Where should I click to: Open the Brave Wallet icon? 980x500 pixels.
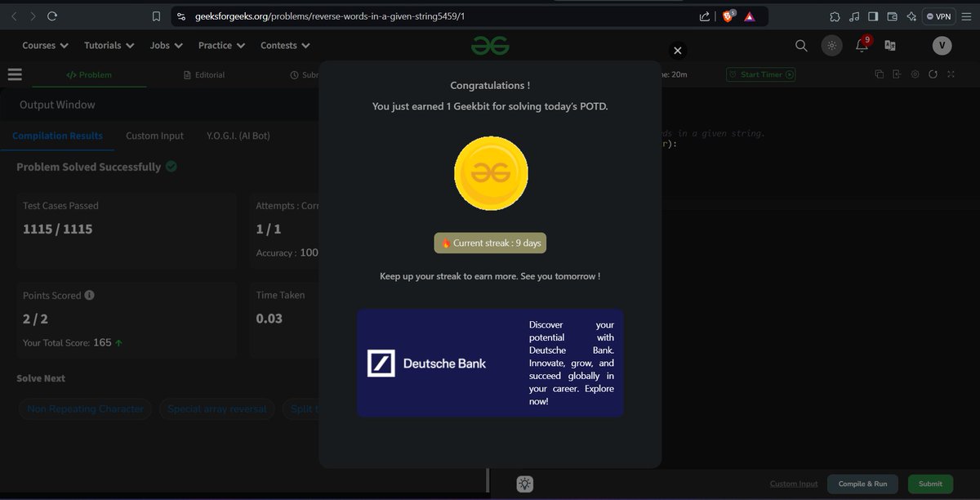[x=892, y=16]
